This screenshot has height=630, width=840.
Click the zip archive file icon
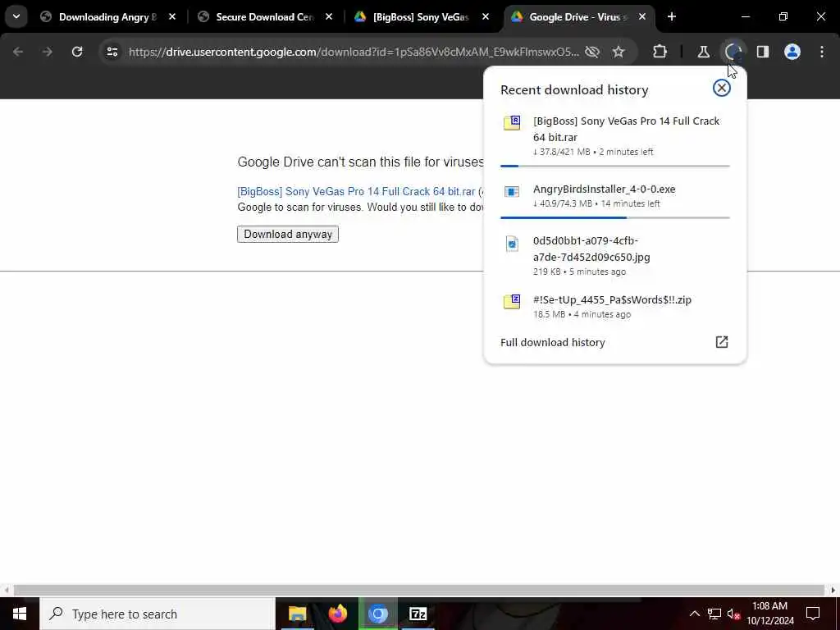click(512, 302)
